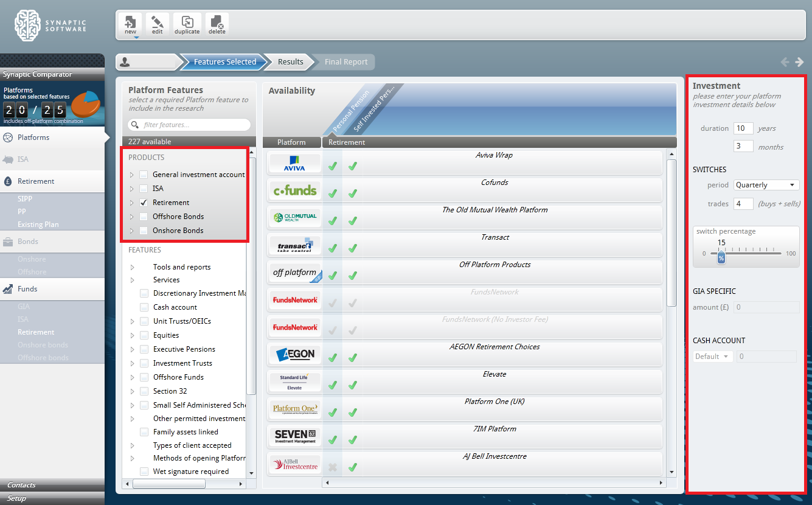
Task: Click the Platform One logo
Action: pos(295,409)
